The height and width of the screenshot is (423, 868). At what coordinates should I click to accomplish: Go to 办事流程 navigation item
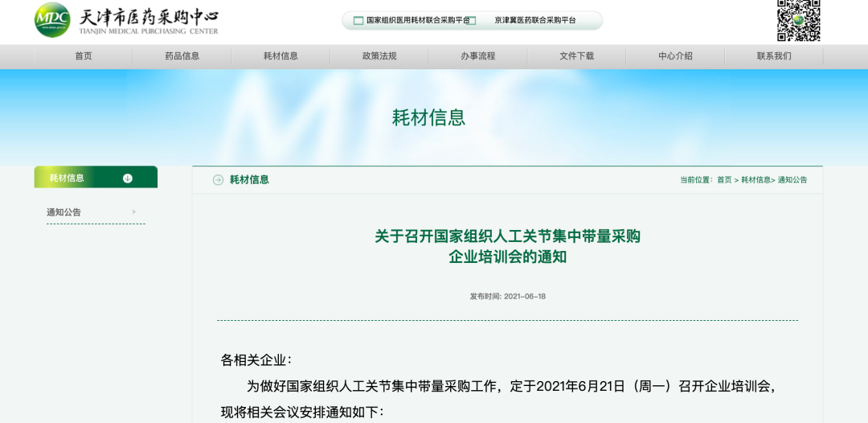click(x=477, y=56)
